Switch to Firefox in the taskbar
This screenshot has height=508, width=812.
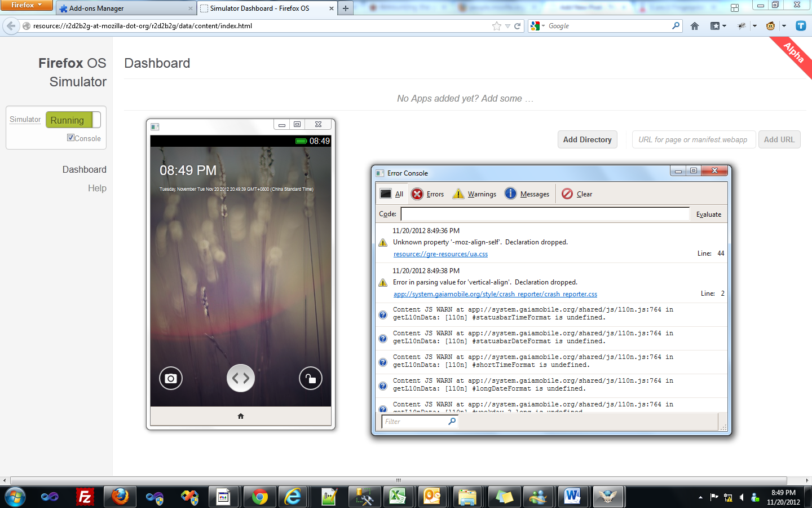(x=120, y=497)
